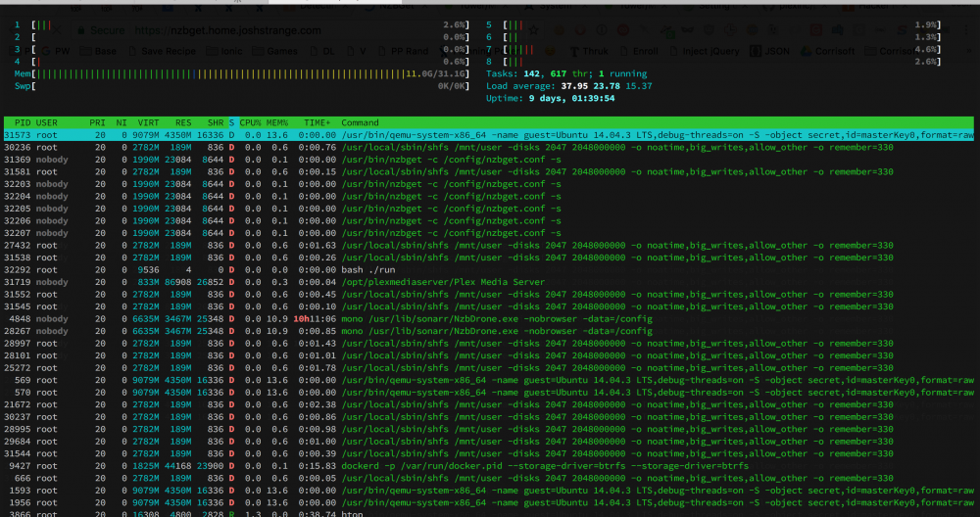This screenshot has height=517, width=980.
Task: Select qemu process row PID 569
Action: [489, 380]
